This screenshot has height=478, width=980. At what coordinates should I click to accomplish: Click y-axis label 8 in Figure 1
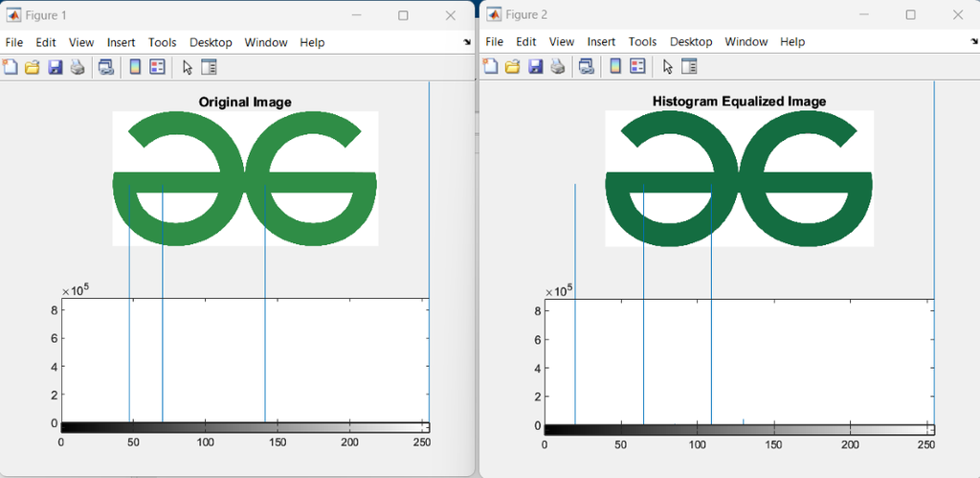tap(54, 310)
